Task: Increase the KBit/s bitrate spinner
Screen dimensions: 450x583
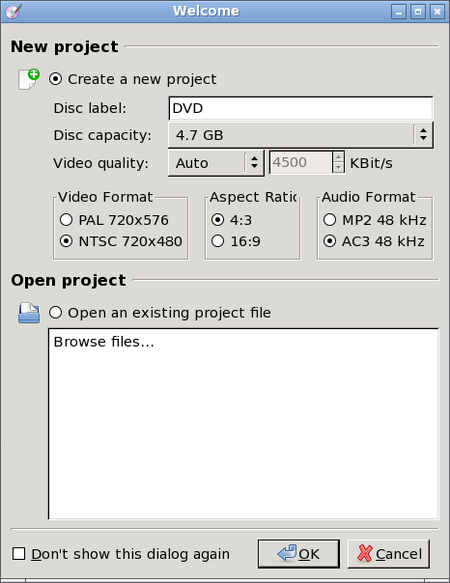Action: pos(338,157)
